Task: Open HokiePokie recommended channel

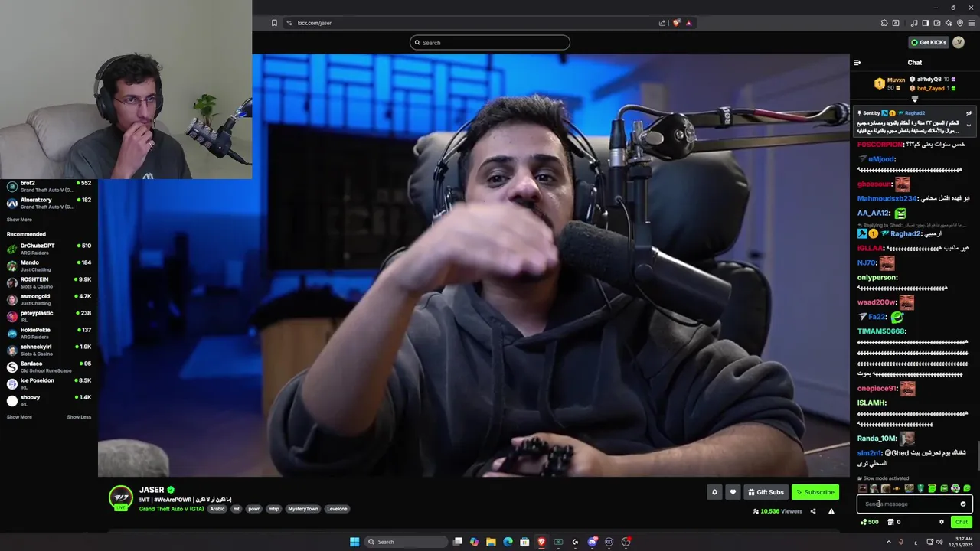Action: 49,333
